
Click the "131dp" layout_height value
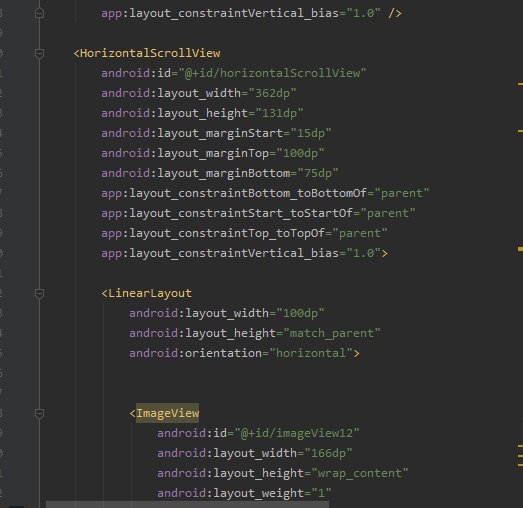coord(280,113)
